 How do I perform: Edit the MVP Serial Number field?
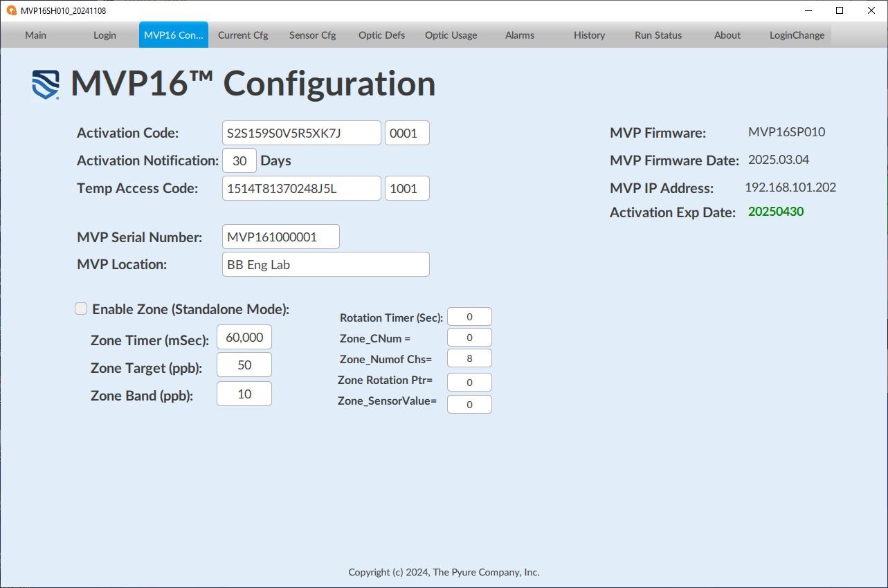pos(281,237)
